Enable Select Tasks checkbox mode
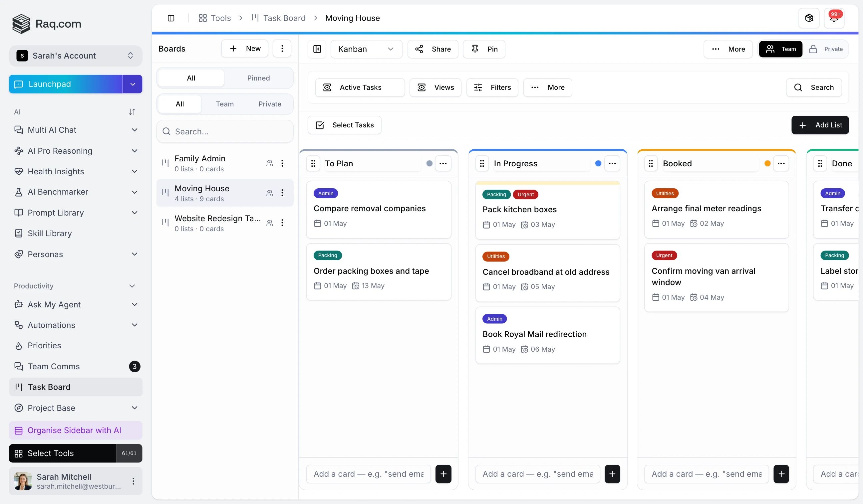 pos(344,125)
